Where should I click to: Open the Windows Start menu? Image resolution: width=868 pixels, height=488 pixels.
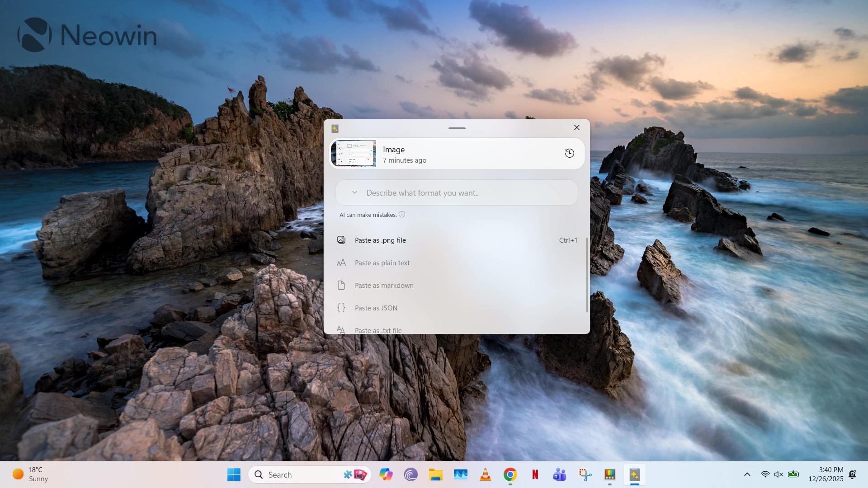click(x=234, y=474)
